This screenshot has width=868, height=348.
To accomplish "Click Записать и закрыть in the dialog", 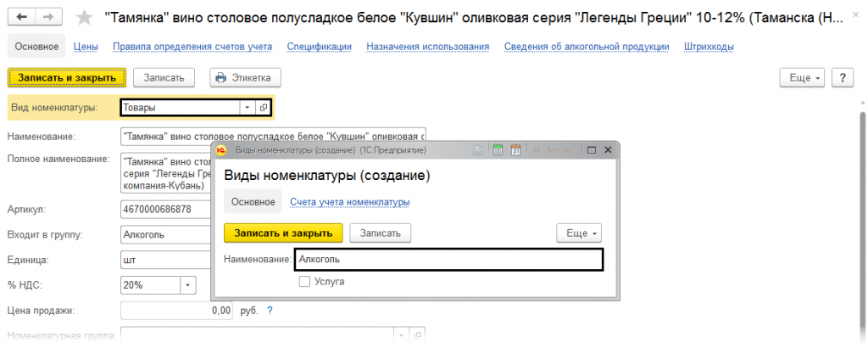I will point(283,233).
